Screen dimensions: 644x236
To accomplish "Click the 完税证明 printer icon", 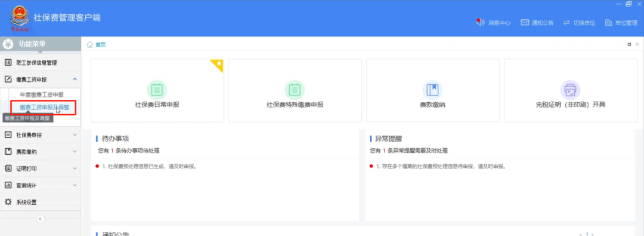I will coord(571,90).
